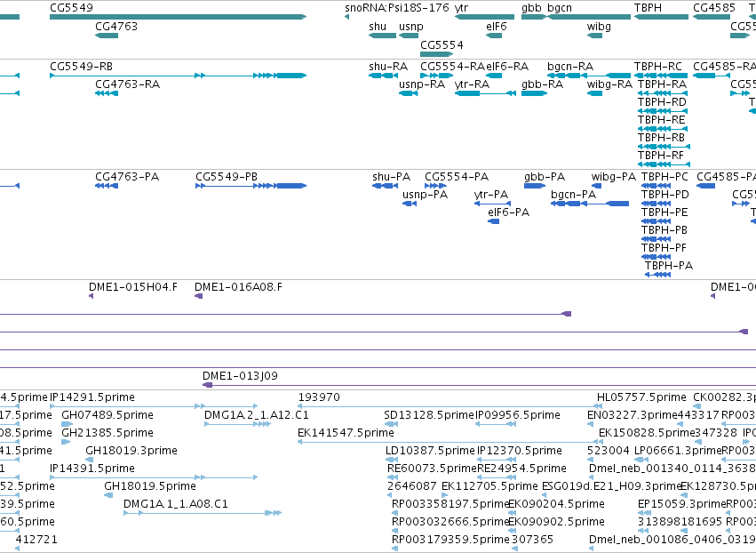The height and width of the screenshot is (553, 756).
Task: Click the TBPH-PC protein label
Action: click(664, 177)
